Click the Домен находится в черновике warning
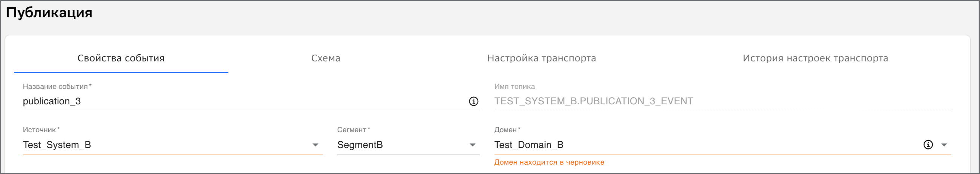 click(549, 163)
